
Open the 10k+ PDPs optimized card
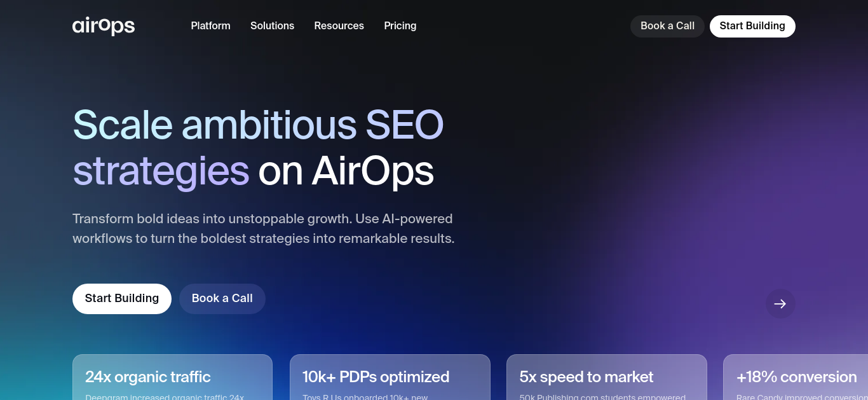coord(390,378)
